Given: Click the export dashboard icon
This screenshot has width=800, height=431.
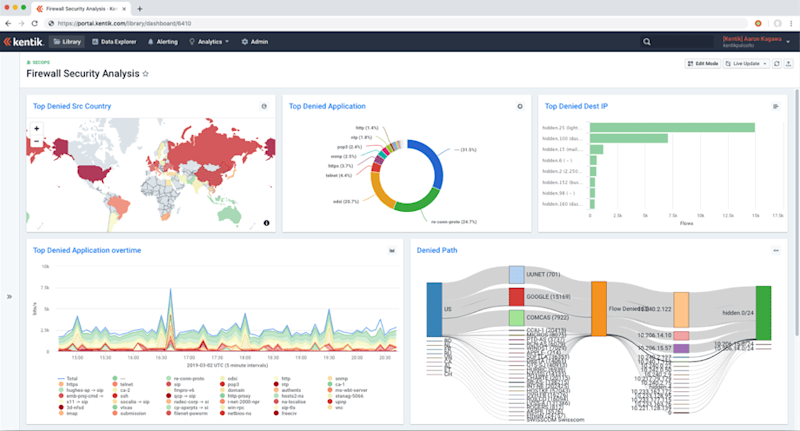Looking at the screenshot, I should (x=788, y=64).
